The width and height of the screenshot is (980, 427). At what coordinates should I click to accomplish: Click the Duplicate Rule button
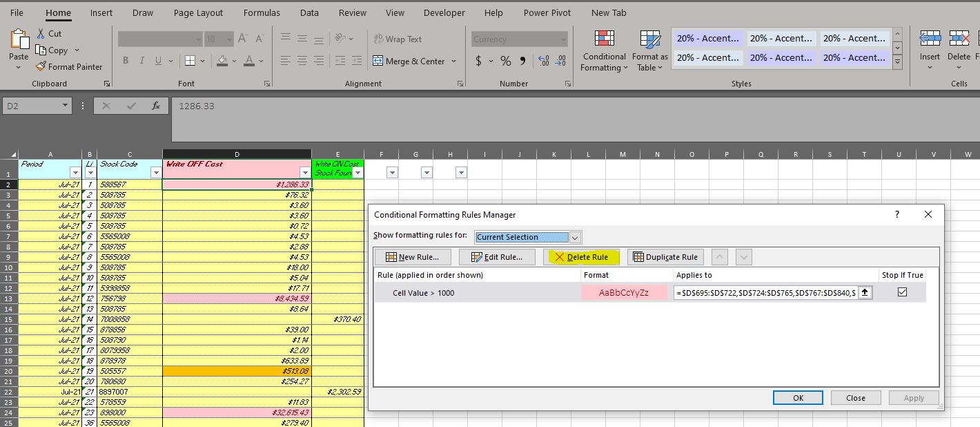point(665,256)
